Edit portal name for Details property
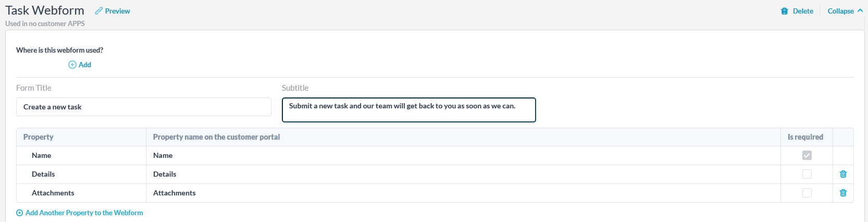Viewport: 868px width, 222px height. tap(463, 174)
